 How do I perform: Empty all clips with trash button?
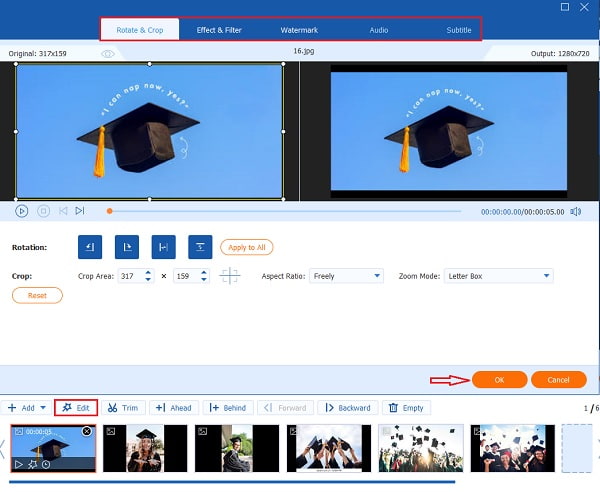click(x=406, y=408)
